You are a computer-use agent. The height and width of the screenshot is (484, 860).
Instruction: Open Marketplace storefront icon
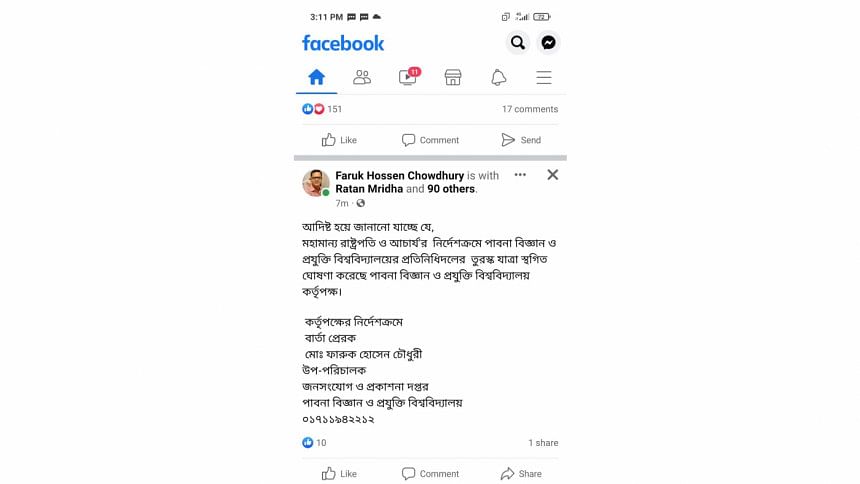click(453, 77)
